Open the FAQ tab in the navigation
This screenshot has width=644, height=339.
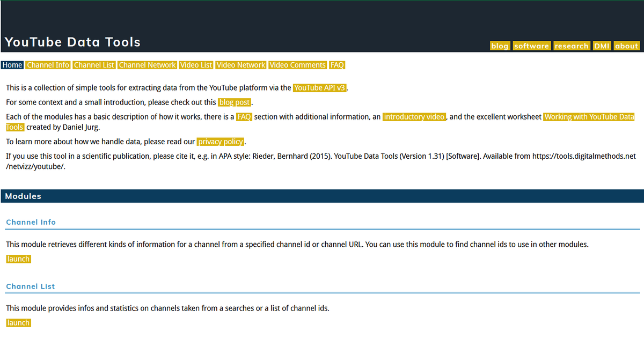pos(337,65)
